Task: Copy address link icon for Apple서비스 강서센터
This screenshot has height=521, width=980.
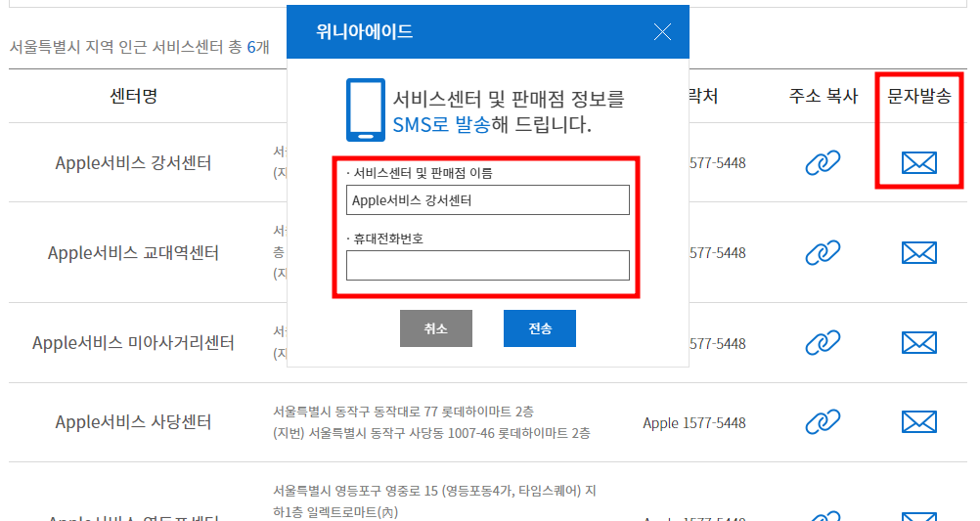Action: (x=823, y=163)
